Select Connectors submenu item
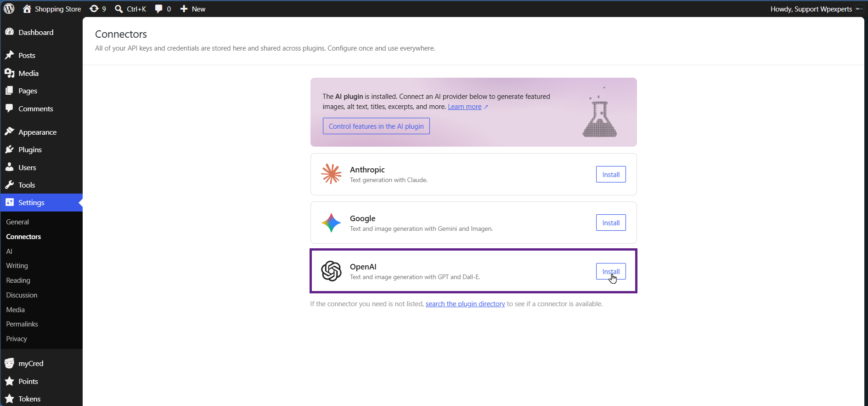The height and width of the screenshot is (406, 868). pyautogui.click(x=23, y=236)
